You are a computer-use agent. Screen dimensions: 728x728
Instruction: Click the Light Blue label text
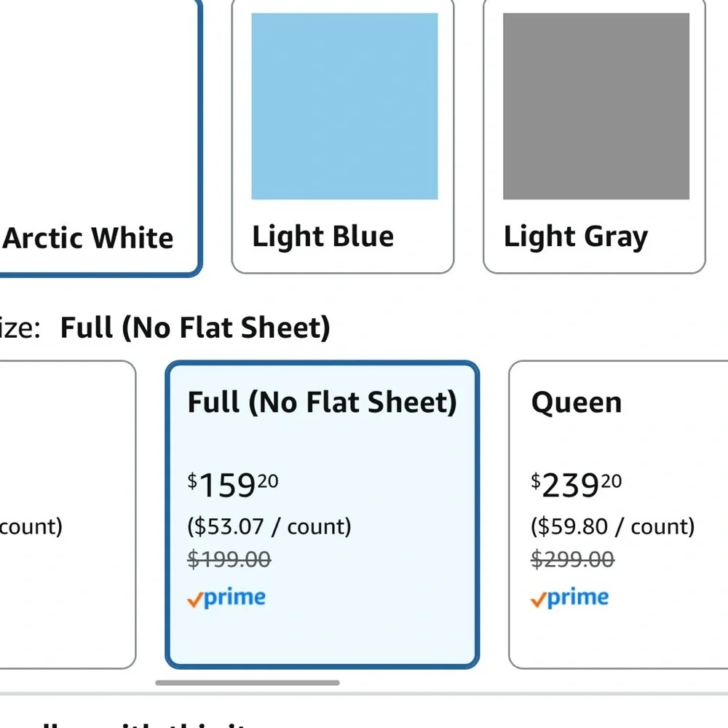coord(323,237)
